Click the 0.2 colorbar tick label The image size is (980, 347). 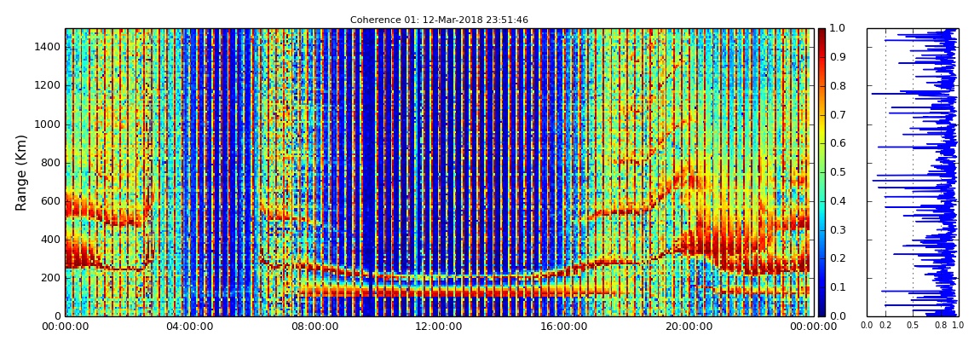(836, 259)
